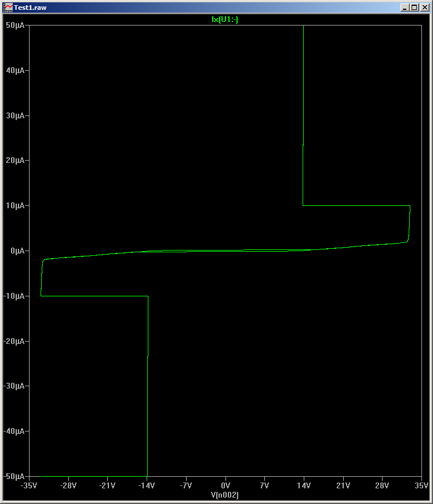The width and height of the screenshot is (433, 504).
Task: Click the -28V horizontal axis label
Action: (x=68, y=485)
